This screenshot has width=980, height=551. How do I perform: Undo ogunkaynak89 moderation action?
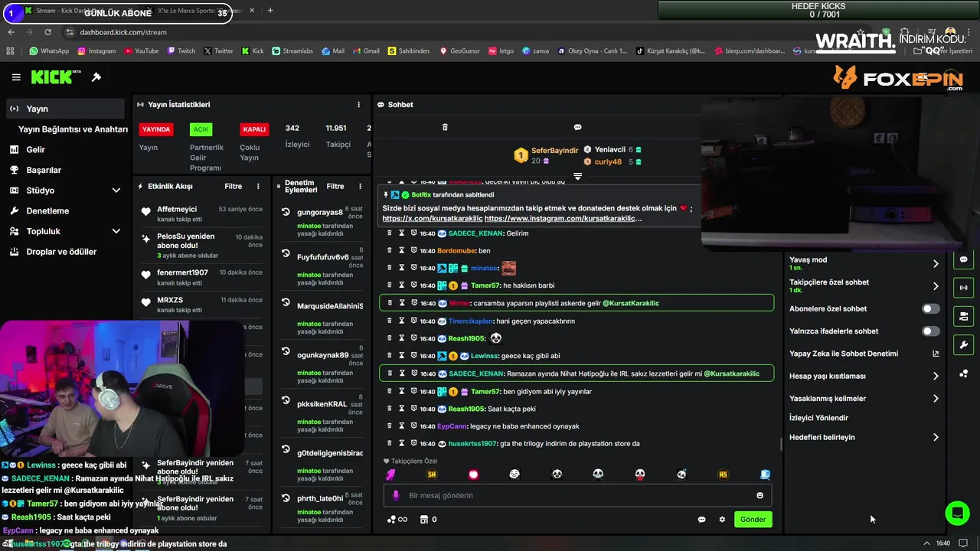(286, 352)
